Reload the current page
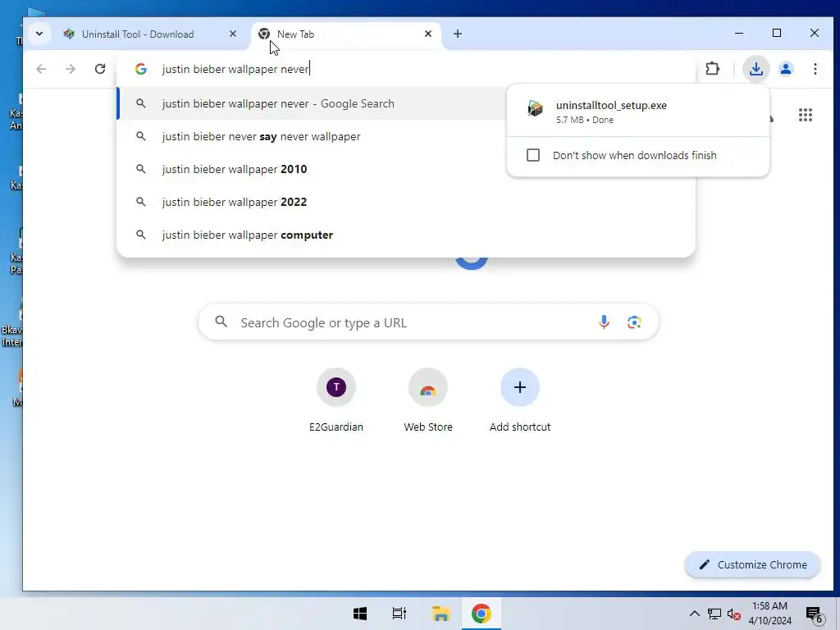 (100, 69)
